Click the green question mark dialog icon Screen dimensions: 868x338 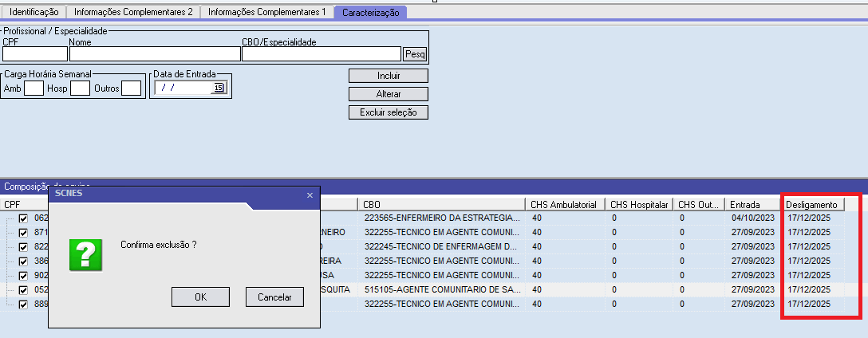[x=85, y=254]
